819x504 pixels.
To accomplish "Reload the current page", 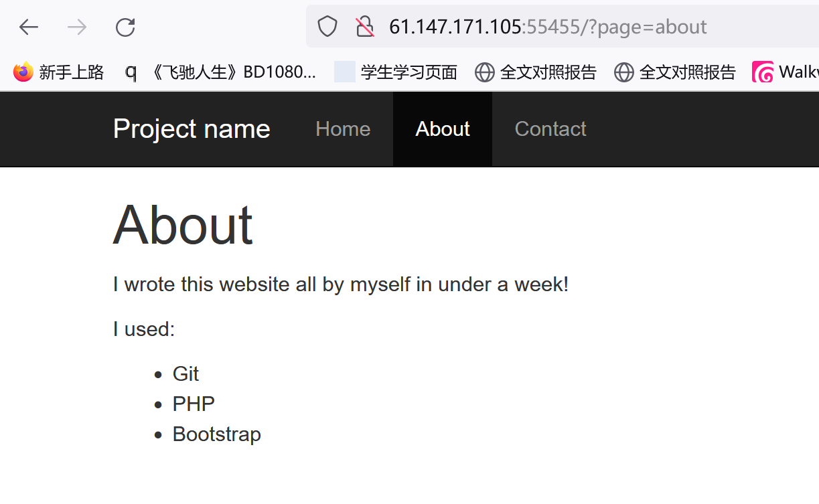I will click(125, 27).
